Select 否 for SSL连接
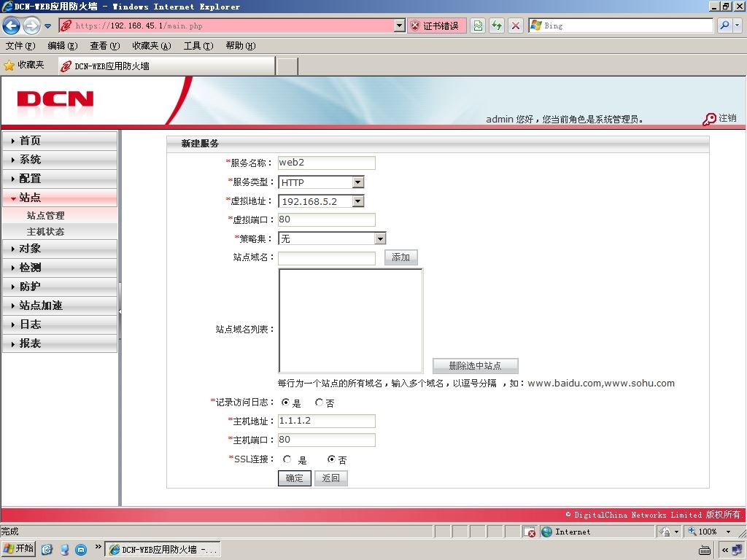The width and height of the screenshot is (747, 560). pyautogui.click(x=331, y=459)
